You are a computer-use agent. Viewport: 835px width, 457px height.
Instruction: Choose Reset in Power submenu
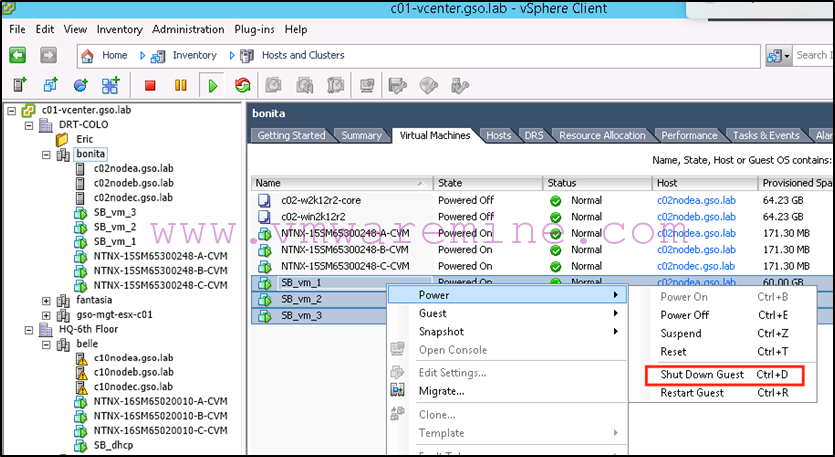tap(724, 352)
